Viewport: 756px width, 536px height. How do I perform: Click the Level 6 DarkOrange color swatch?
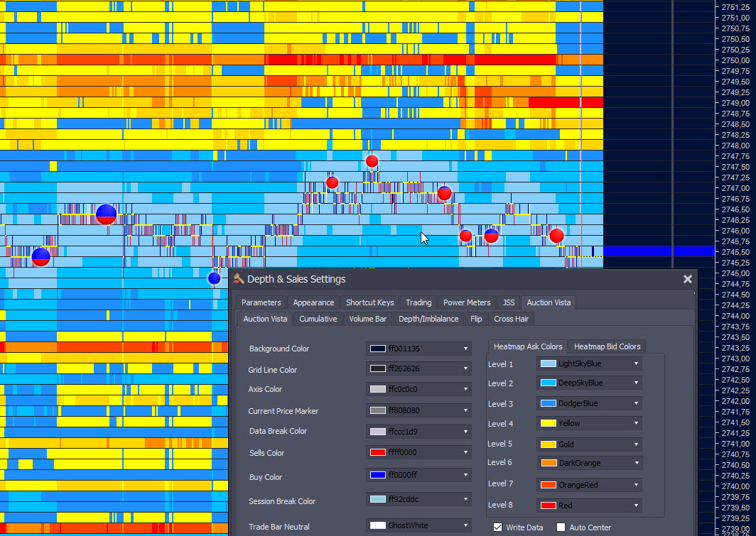tap(549, 463)
